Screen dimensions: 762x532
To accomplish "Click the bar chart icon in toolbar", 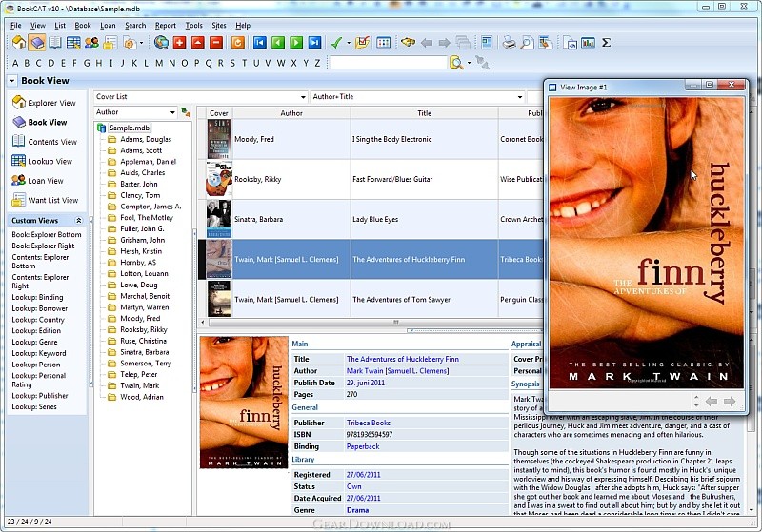I will (x=588, y=43).
